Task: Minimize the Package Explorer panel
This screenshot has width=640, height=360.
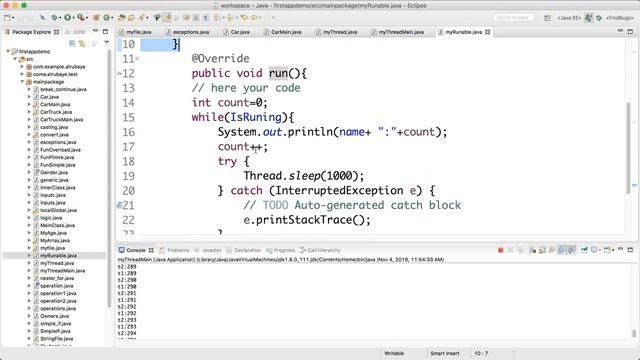Action: pyautogui.click(x=96, y=31)
